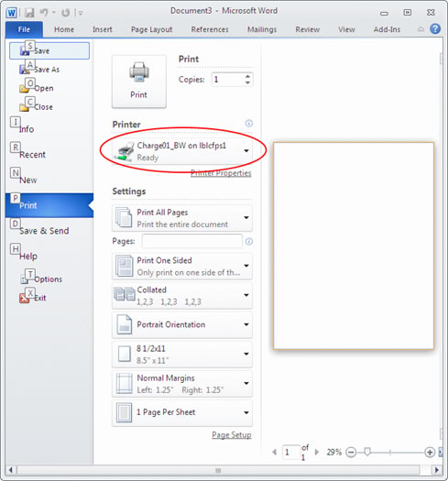Open Word Help question mark icon
Viewport: 448px width, 481px height.
435,29
